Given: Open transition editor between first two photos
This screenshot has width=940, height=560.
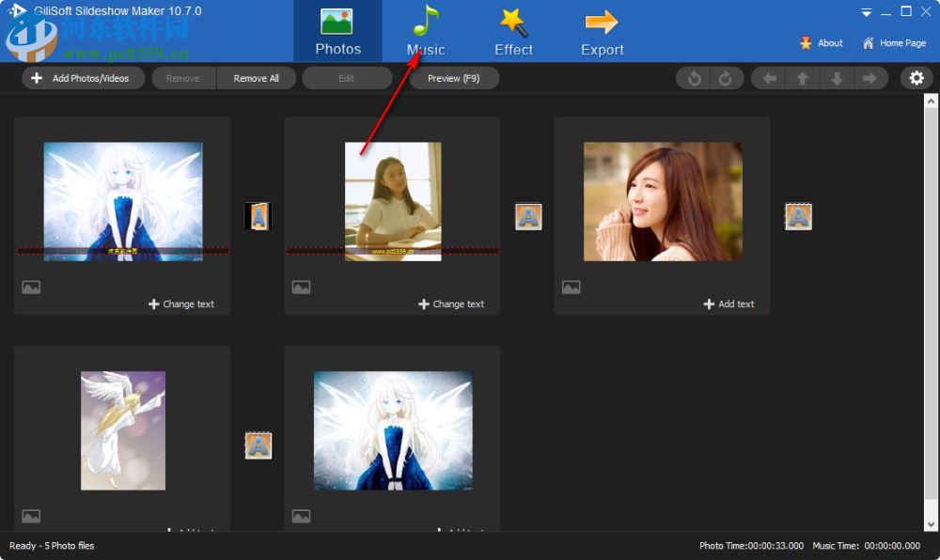Looking at the screenshot, I should pyautogui.click(x=258, y=215).
